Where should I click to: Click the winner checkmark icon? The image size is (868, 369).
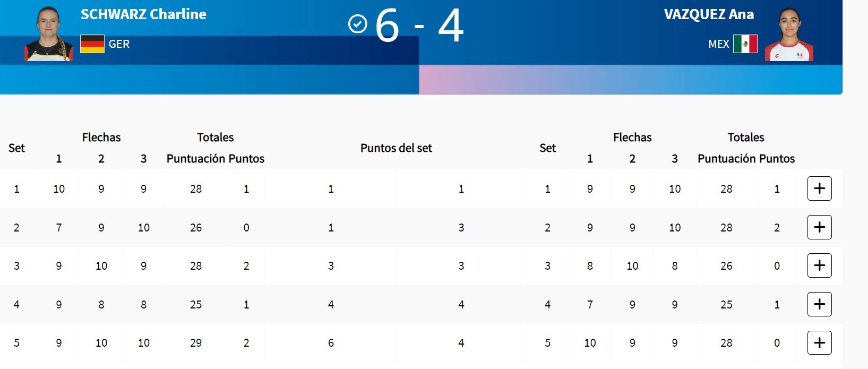357,24
